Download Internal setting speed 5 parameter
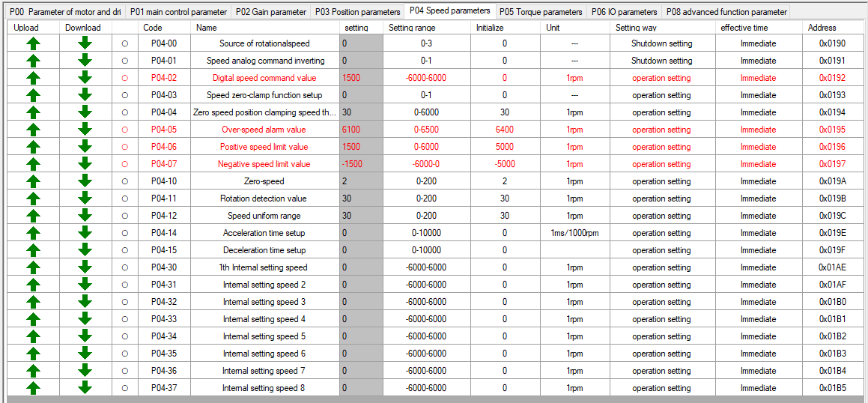This screenshot has height=403, width=868. (85, 336)
